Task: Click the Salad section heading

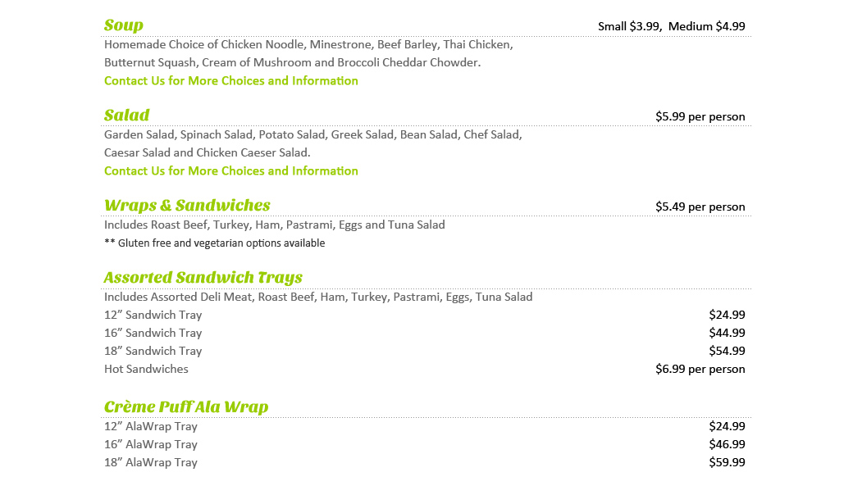Action: (127, 116)
